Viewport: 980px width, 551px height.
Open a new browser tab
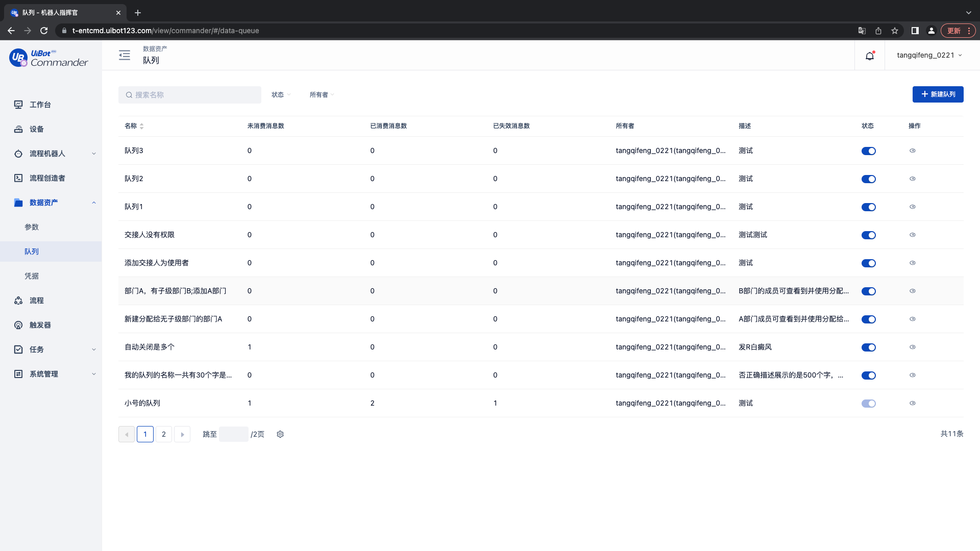(x=138, y=13)
